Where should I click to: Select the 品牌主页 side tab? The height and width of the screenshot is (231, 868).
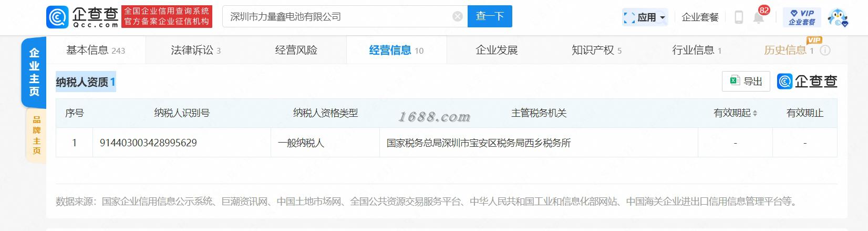36,135
